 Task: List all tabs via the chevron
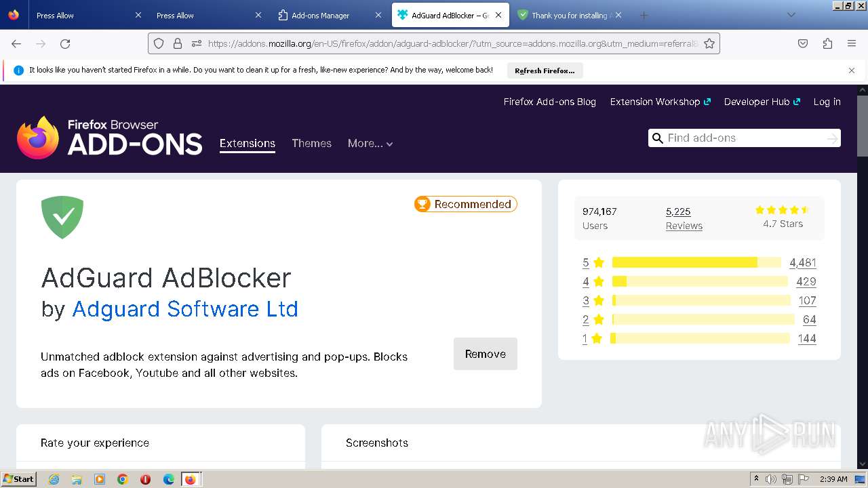coord(791,15)
